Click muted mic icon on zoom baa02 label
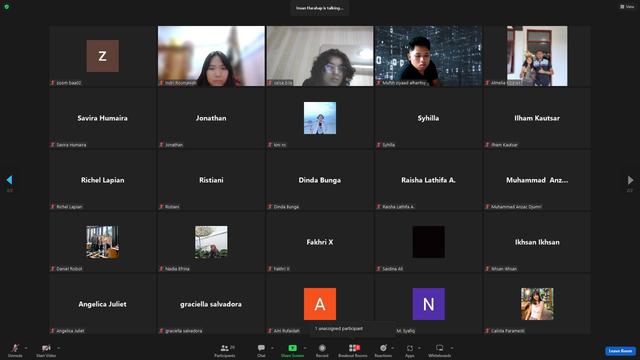 (53, 82)
